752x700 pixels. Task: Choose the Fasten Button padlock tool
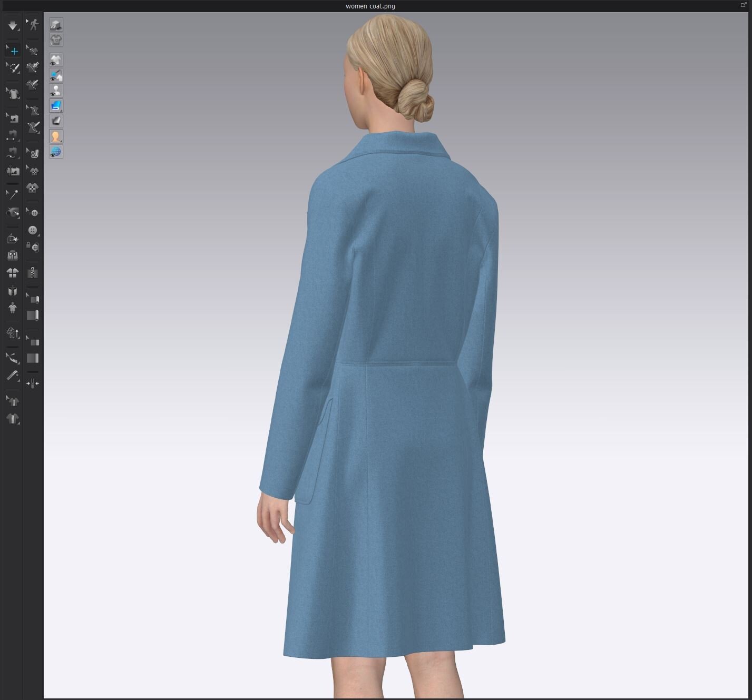33,247
